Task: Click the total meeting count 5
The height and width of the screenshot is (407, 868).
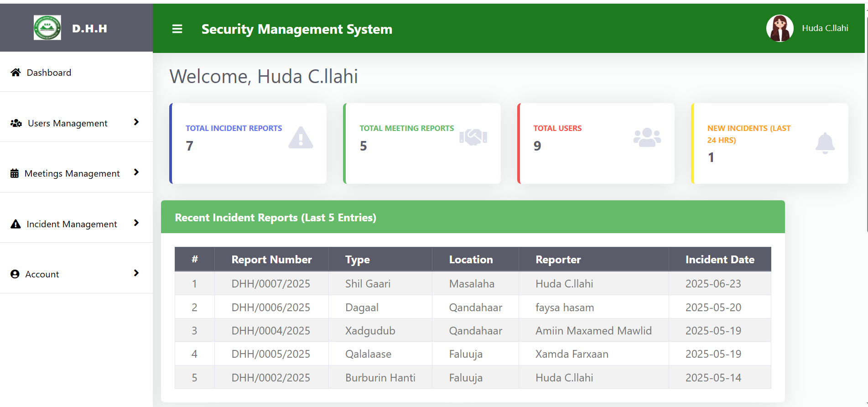Action: 364,146
